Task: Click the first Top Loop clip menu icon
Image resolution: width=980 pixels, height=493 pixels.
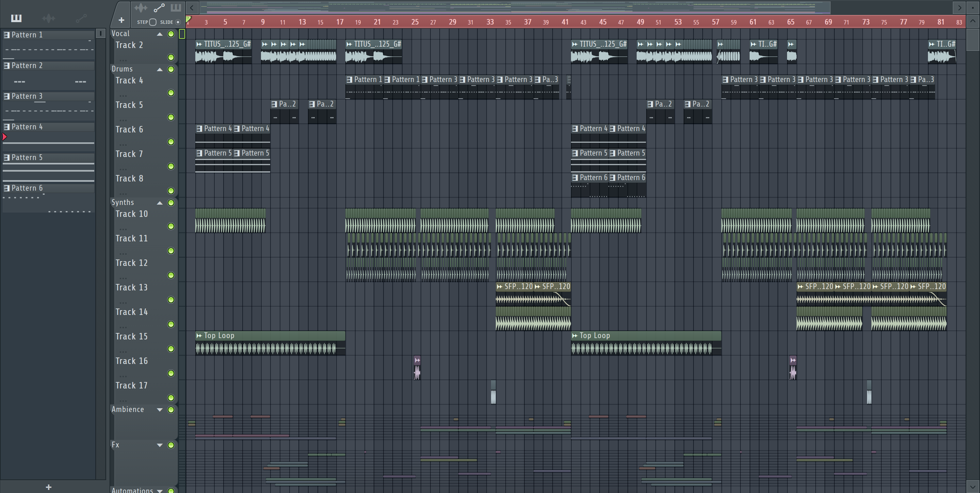Action: 199,335
